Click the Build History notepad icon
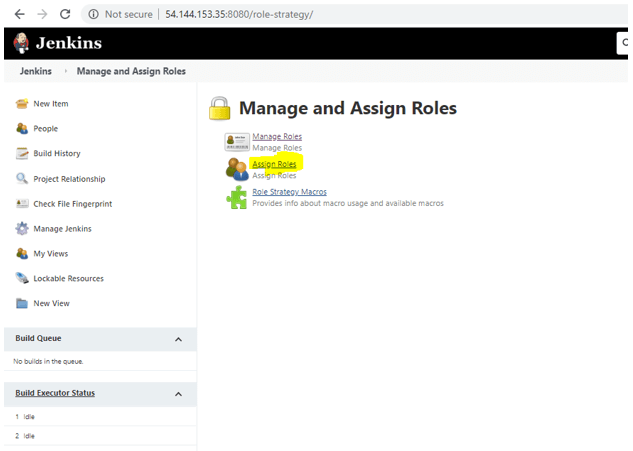 click(x=22, y=154)
